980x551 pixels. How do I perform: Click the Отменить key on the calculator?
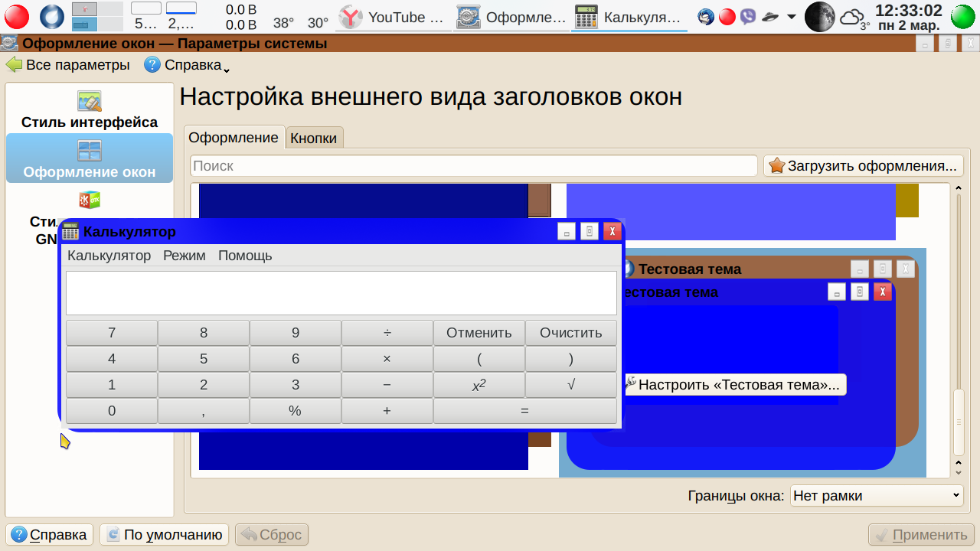[479, 333]
